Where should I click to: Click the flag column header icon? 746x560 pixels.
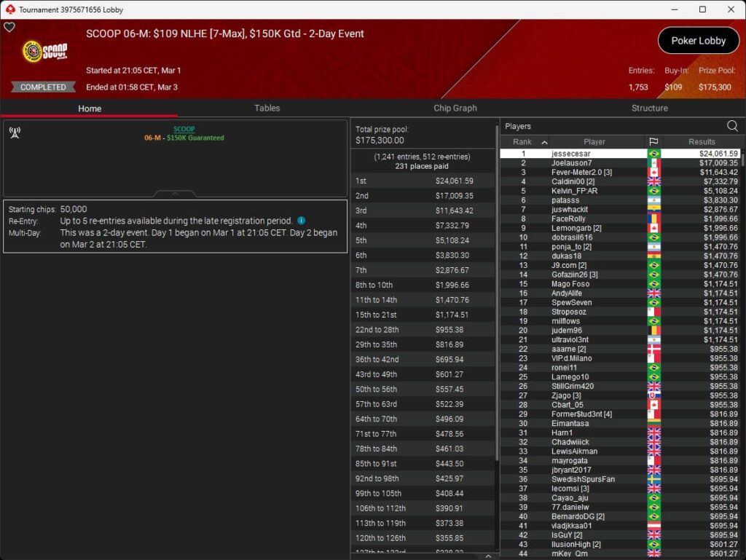653,142
